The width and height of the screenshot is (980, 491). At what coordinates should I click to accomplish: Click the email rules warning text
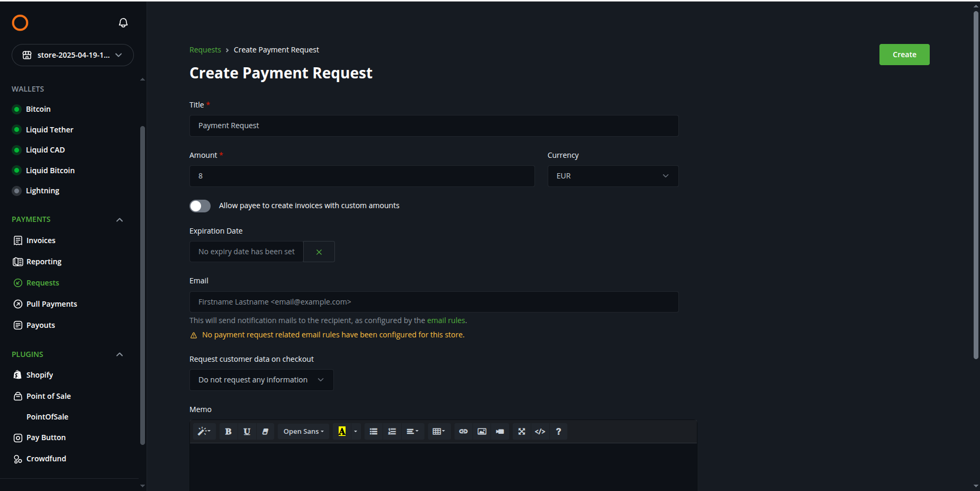333,335
